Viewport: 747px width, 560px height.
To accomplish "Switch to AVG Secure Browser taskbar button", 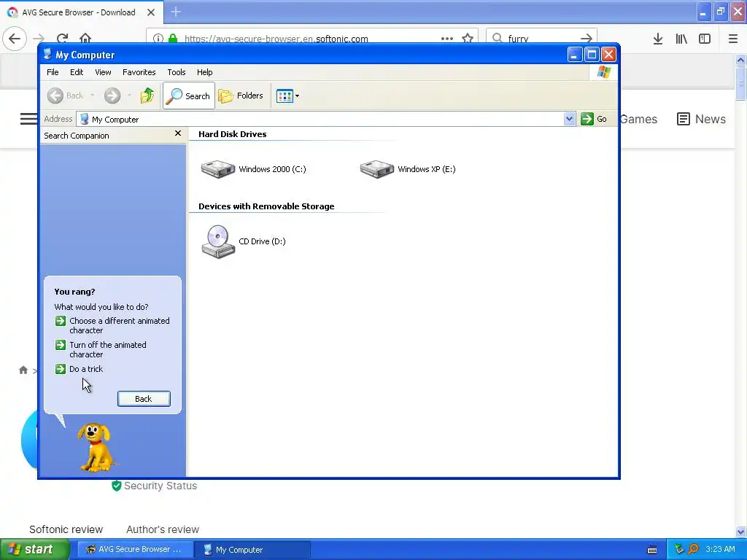I will tap(135, 550).
